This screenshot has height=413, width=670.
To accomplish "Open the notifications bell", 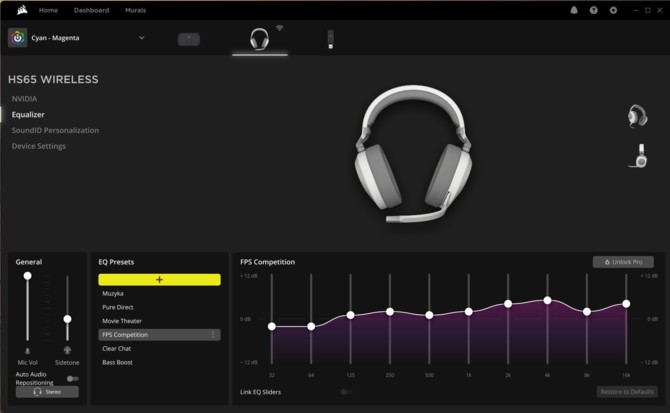I will coord(574,10).
